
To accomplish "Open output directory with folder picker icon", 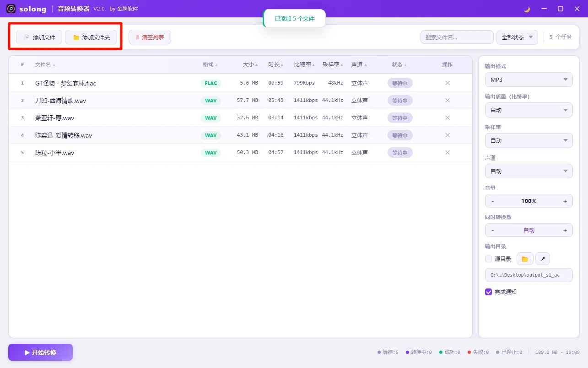I will pyautogui.click(x=524, y=258).
